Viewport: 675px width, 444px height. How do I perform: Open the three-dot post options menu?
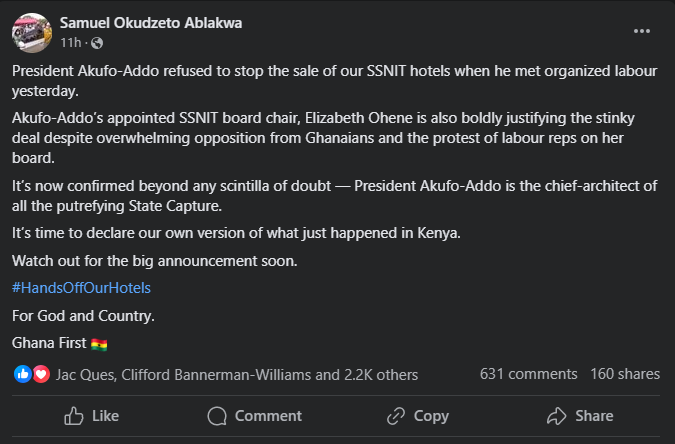642,30
